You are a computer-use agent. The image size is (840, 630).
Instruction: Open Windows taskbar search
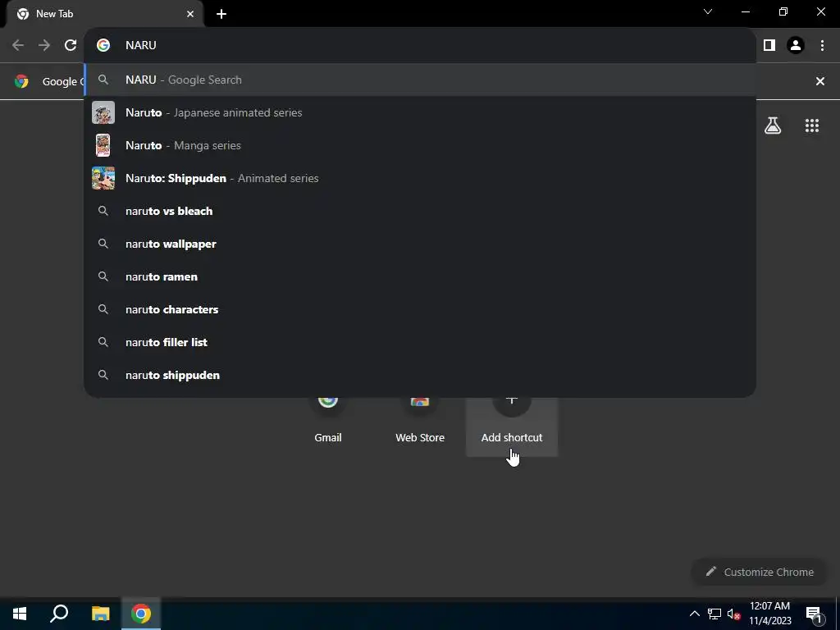click(59, 614)
